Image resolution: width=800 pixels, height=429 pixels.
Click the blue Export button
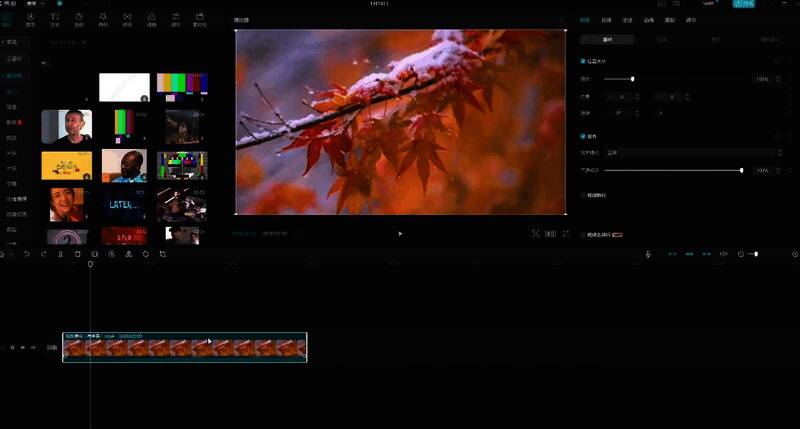[744, 4]
